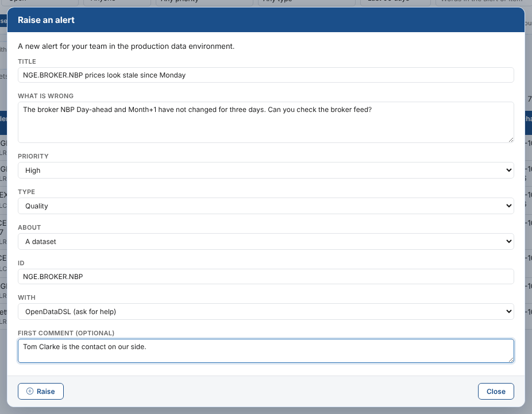Click the WITH field label
The height and width of the screenshot is (414, 532).
[26, 297]
